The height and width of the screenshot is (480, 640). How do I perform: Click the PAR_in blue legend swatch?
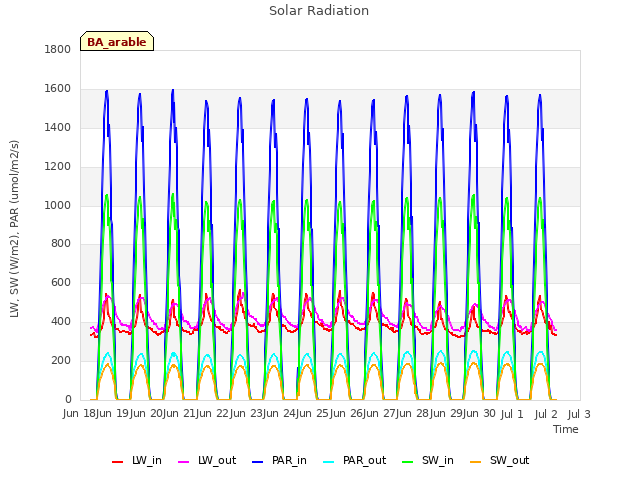(x=258, y=462)
